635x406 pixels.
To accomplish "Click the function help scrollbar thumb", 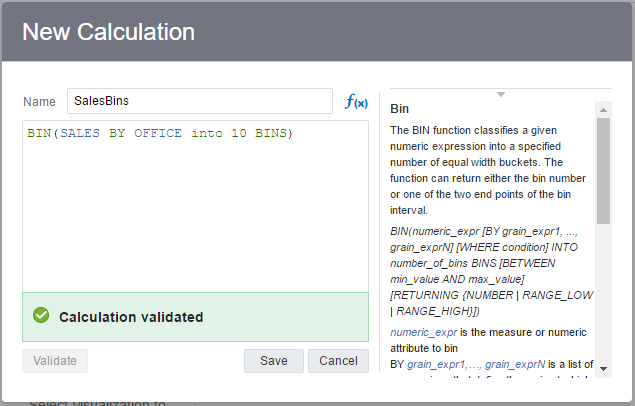I will [603, 171].
